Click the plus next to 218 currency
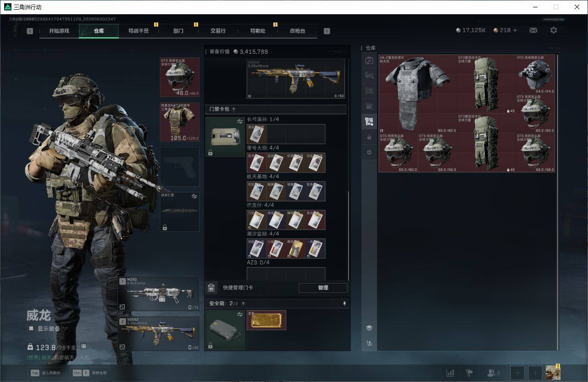 coord(515,30)
